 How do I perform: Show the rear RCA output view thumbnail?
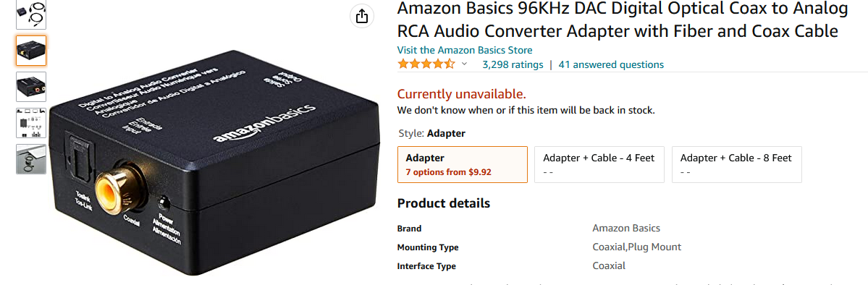click(x=31, y=86)
